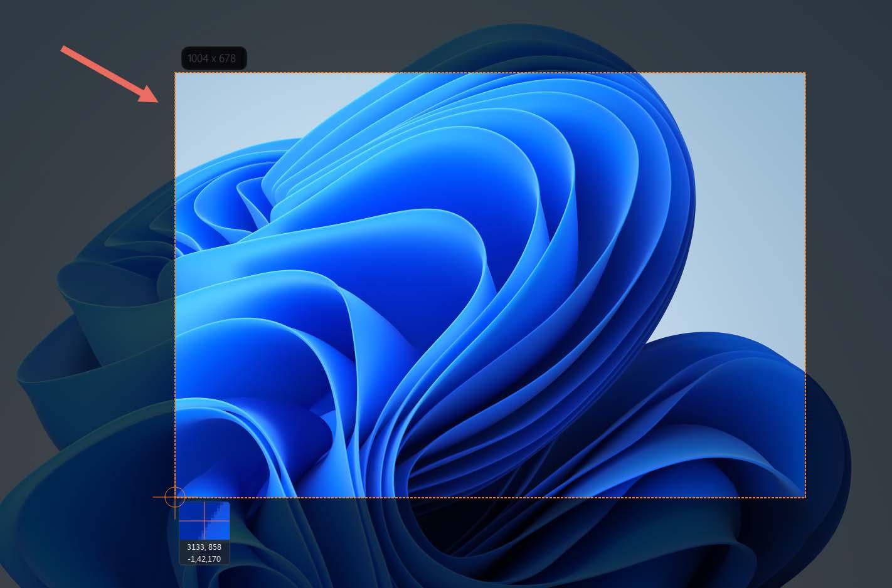
Task: Click the "-1,42,170" pixel color value
Action: (204, 559)
